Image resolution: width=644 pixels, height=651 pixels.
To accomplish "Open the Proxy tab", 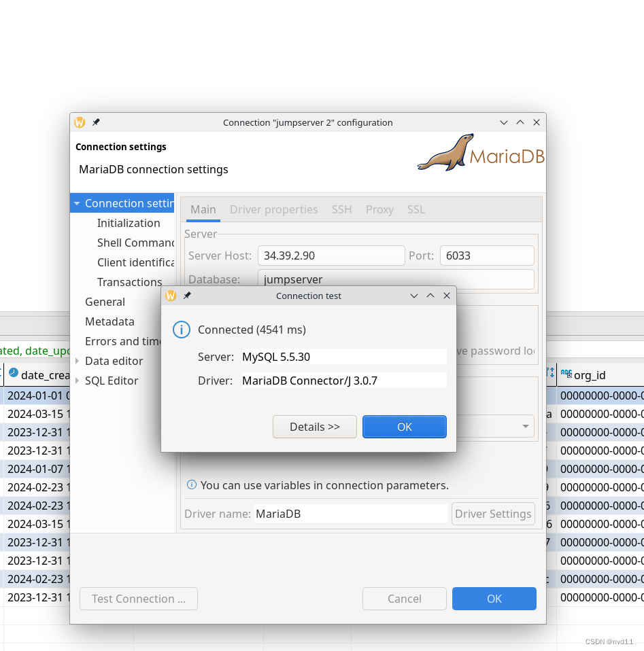I will pyautogui.click(x=379, y=209).
